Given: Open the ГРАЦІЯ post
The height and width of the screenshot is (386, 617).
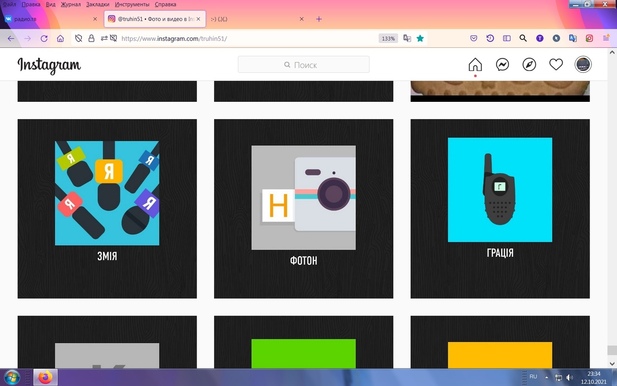Looking at the screenshot, I should (500, 209).
